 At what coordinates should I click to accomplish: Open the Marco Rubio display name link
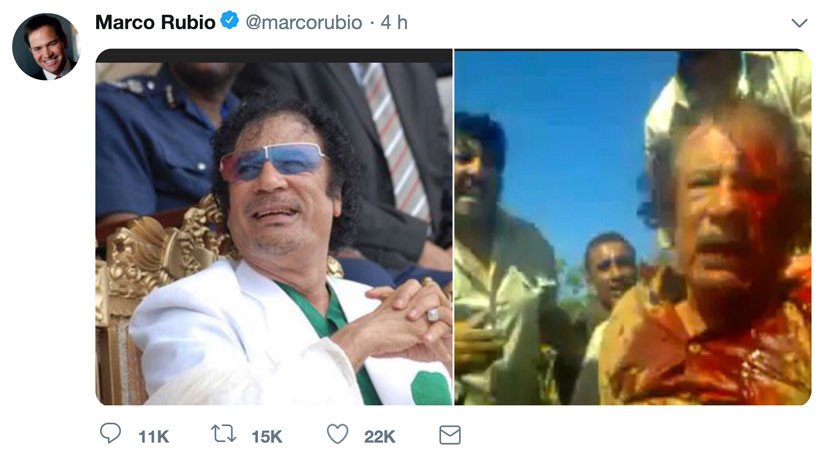155,22
